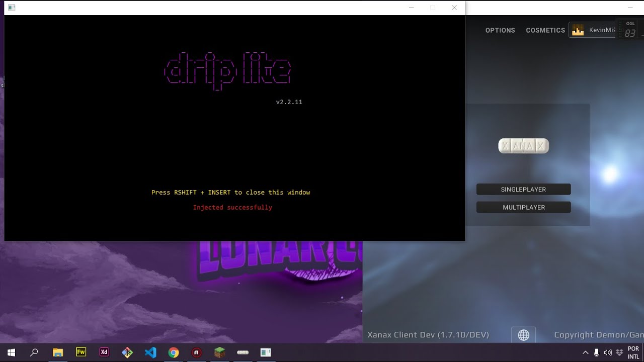This screenshot has width=644, height=362.
Task: Click the OGL 83 FPS overlay
Action: click(630, 30)
